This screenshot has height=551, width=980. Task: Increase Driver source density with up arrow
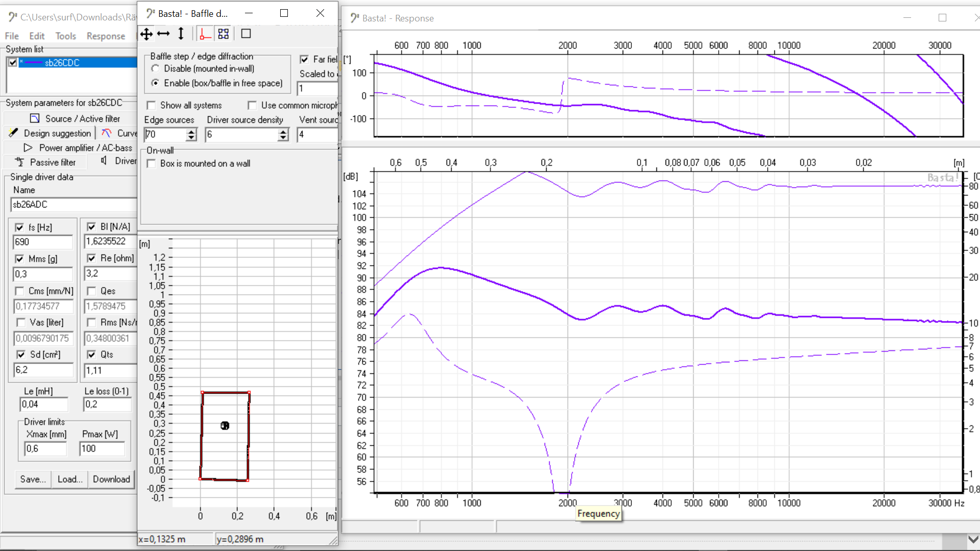(283, 132)
